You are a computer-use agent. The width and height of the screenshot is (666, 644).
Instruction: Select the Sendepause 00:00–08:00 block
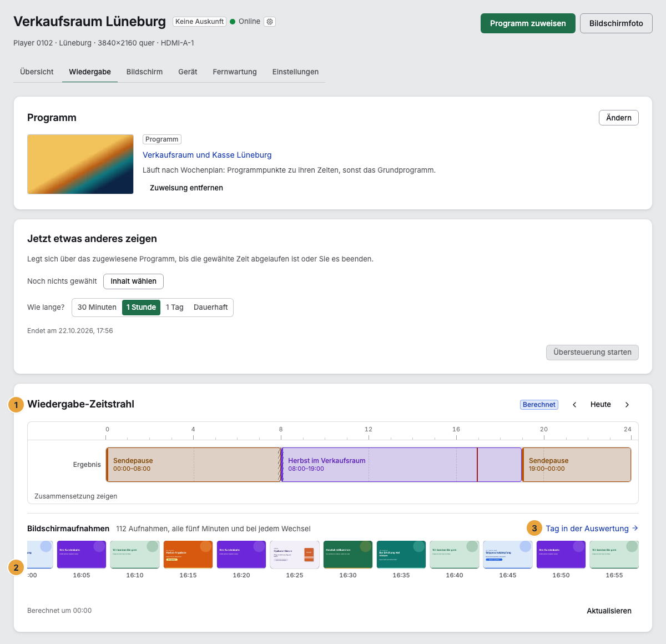tap(193, 465)
